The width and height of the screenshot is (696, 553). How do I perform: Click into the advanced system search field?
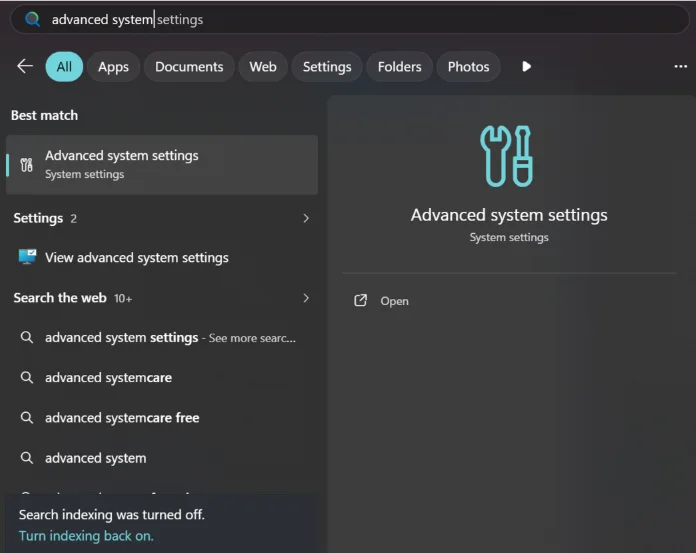pos(349,20)
